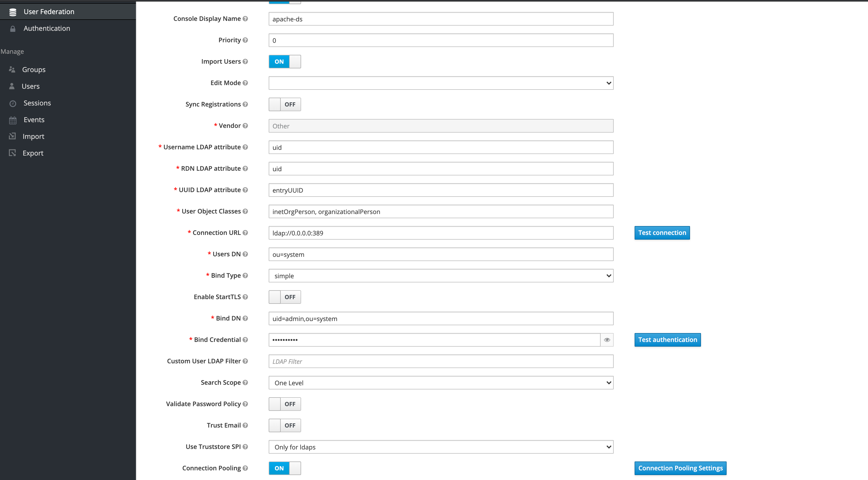
Task: Click the help icon next to Edit Mode
Action: pos(245,83)
